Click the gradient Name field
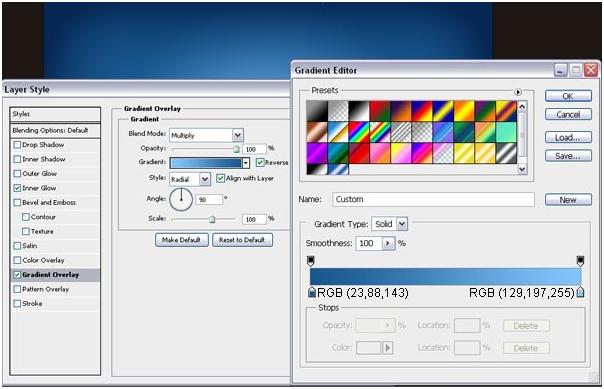 433,200
